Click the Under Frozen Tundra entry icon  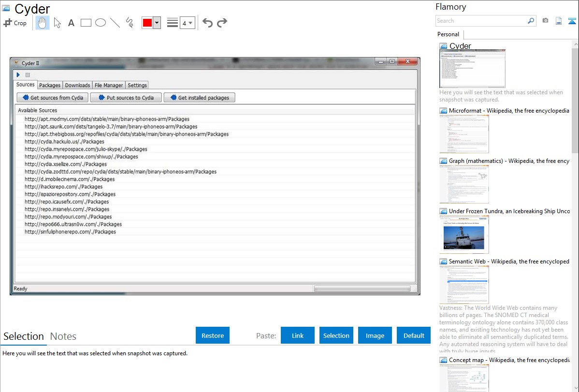click(x=443, y=211)
